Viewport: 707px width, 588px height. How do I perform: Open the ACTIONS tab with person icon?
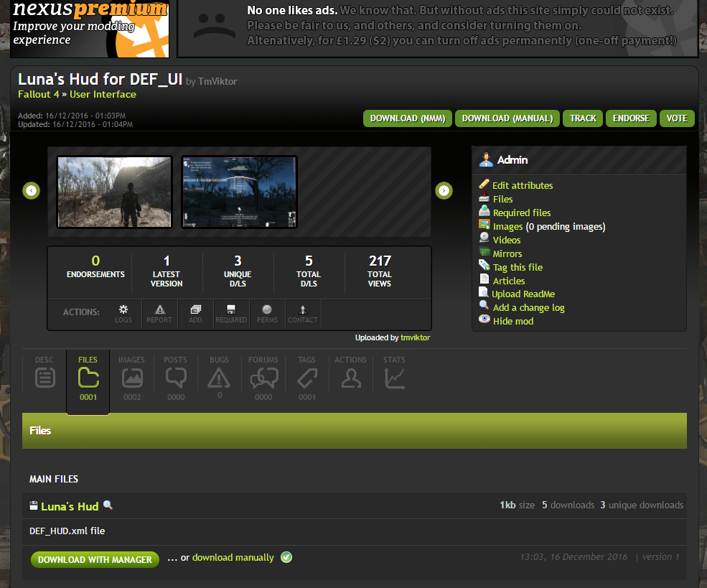pos(351,378)
